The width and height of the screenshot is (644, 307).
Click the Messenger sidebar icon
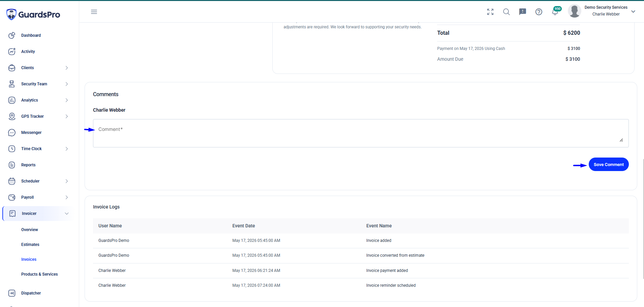coord(12,133)
